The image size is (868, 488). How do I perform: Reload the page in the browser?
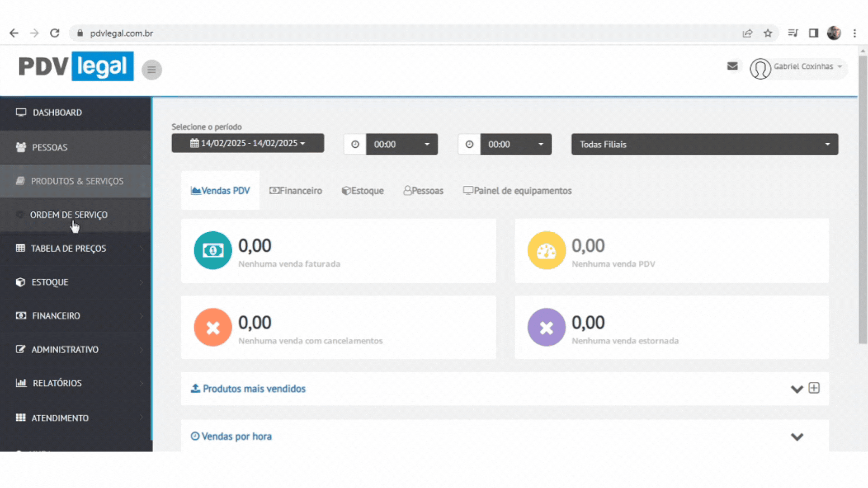(55, 33)
